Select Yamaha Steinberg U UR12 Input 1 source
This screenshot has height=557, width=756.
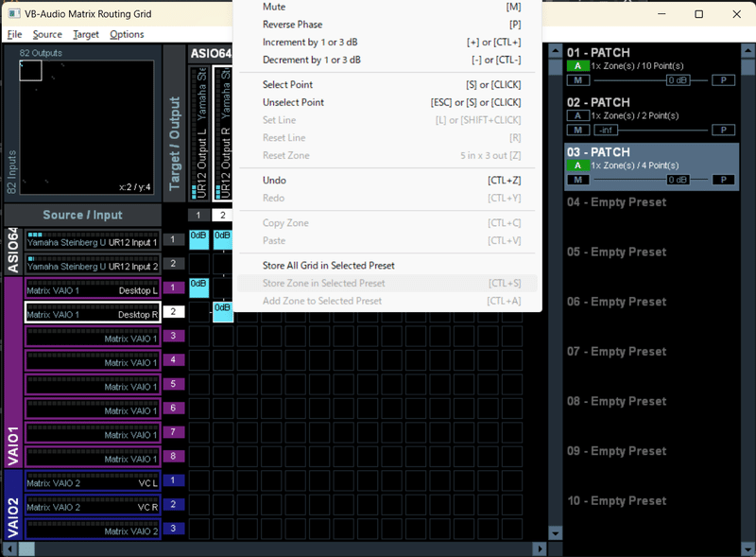click(x=93, y=240)
